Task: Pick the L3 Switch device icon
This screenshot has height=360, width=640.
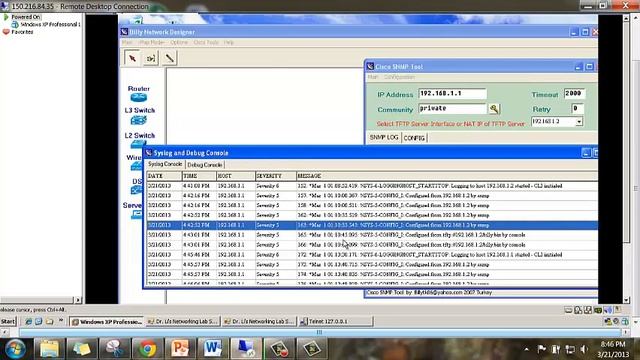Action: point(139,120)
